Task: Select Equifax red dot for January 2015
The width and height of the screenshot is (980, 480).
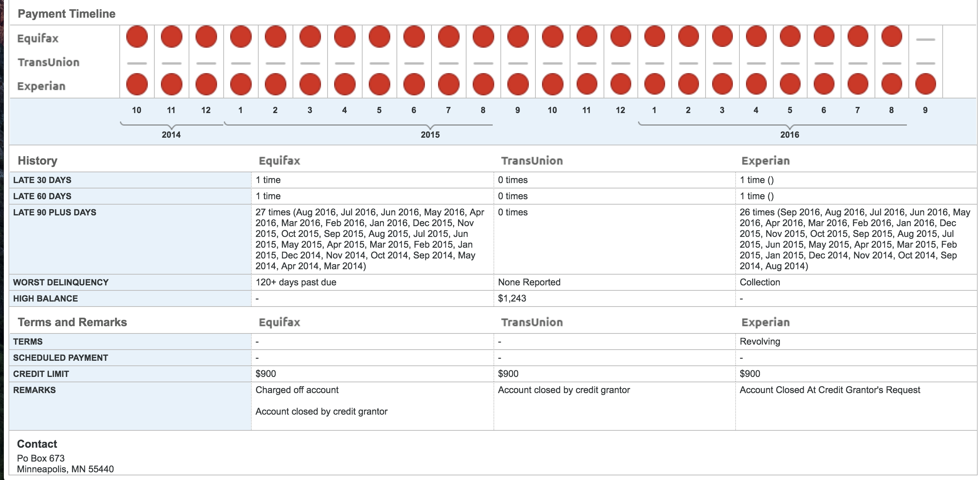Action: click(241, 37)
